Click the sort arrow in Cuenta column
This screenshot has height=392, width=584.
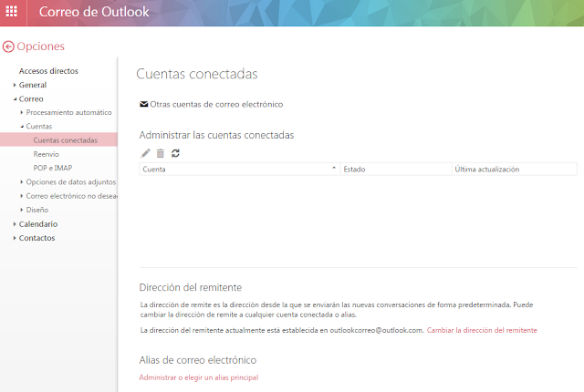(334, 168)
